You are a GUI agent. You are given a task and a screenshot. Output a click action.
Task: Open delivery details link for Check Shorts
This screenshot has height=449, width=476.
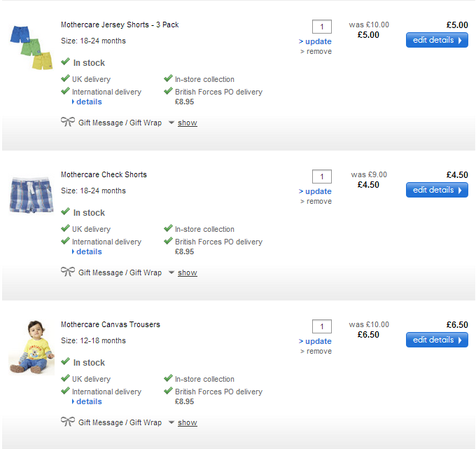point(89,251)
